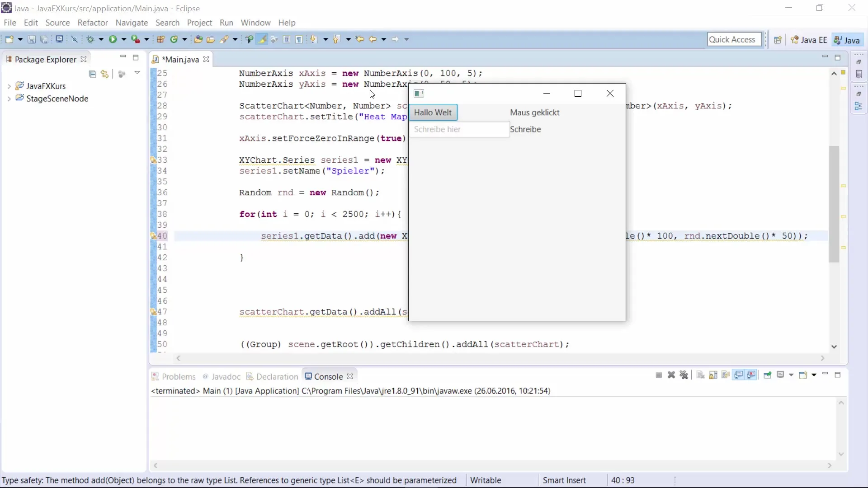Toggle Show Whitespace Characters pilcrow icon

point(299,40)
